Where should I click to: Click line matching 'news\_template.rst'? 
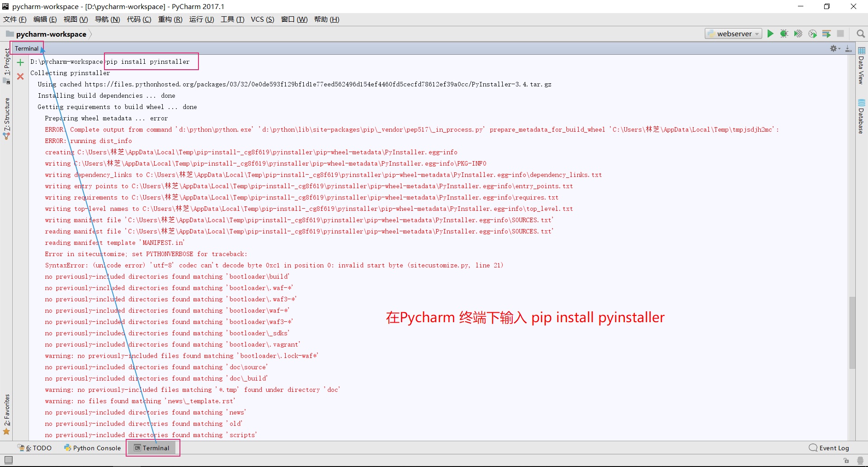(140, 401)
